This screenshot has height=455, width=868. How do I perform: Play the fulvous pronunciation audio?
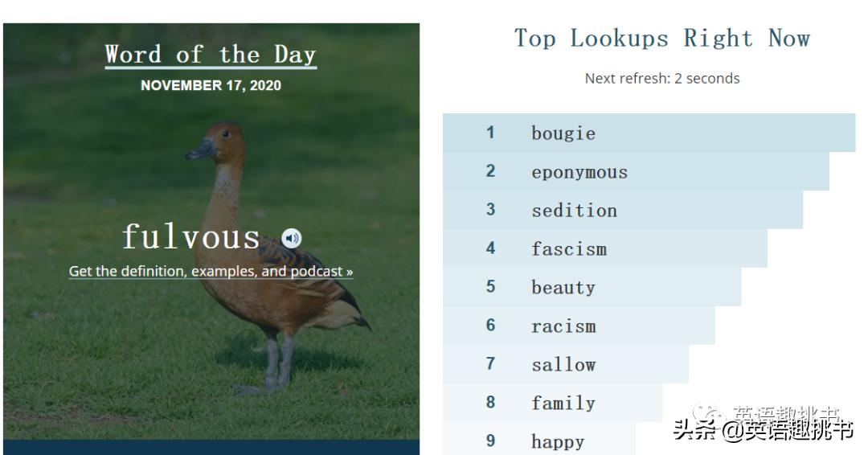tap(292, 238)
